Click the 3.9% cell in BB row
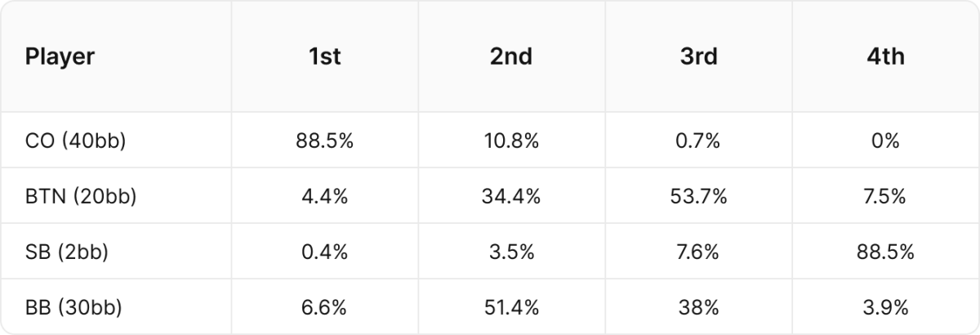This screenshot has height=335, width=980. 885,308
